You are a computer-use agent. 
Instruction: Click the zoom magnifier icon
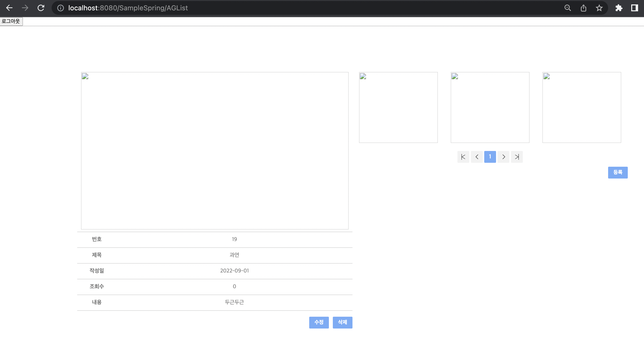568,8
